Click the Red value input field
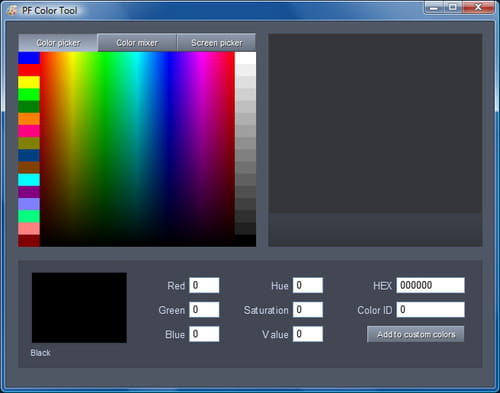The width and height of the screenshot is (500, 393). point(204,285)
